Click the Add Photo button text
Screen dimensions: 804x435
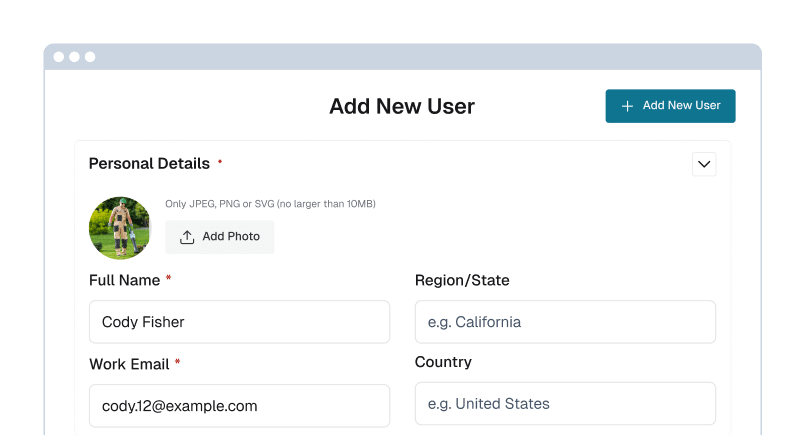[231, 237]
